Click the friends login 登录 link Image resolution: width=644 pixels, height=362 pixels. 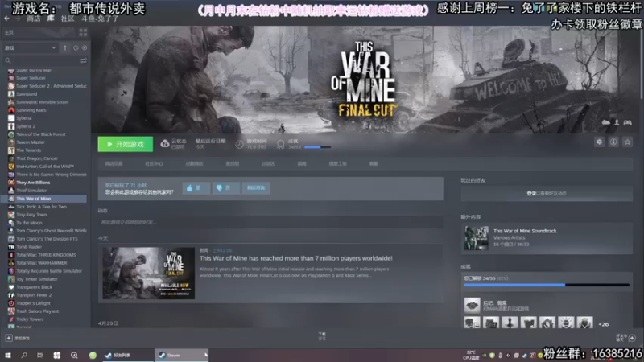click(x=531, y=194)
